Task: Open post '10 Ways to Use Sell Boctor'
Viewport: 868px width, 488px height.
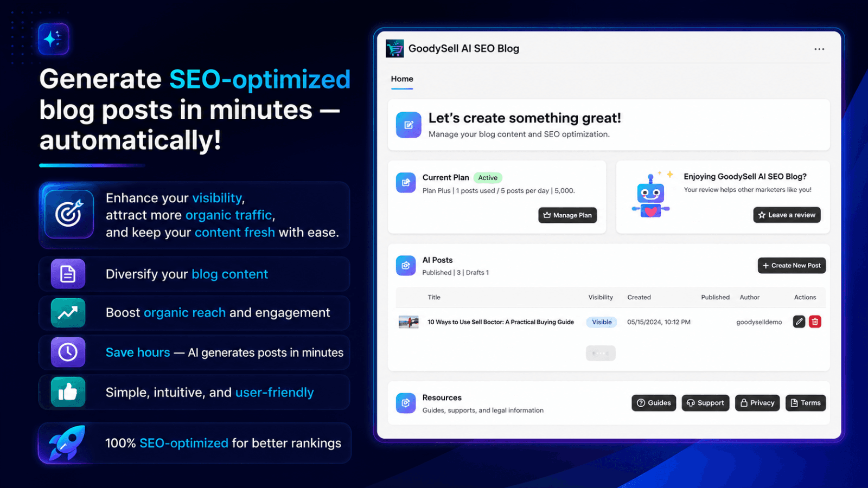Action: coord(501,322)
